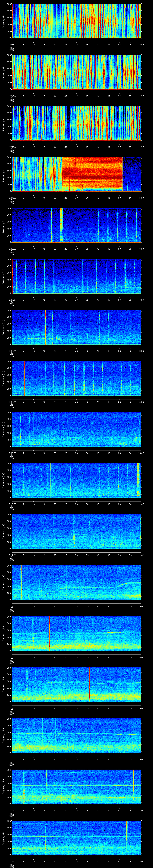
Task: Click the red vertical line in 0:06:00 spectrogram
Action: tap(83, 276)
